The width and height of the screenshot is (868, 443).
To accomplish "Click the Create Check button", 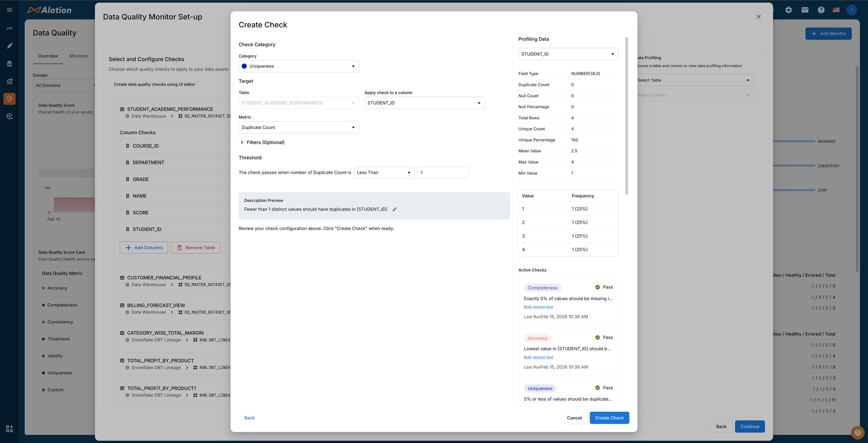I will click(609, 418).
